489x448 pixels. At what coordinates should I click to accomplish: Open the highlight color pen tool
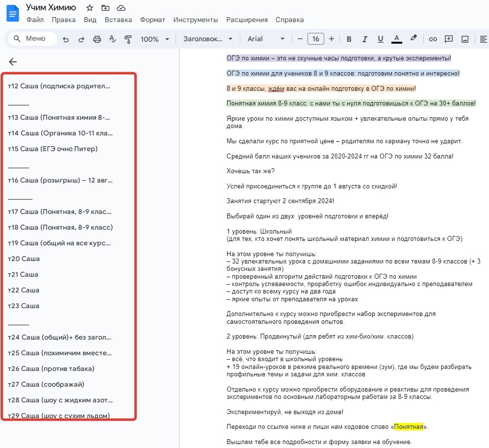click(x=413, y=38)
